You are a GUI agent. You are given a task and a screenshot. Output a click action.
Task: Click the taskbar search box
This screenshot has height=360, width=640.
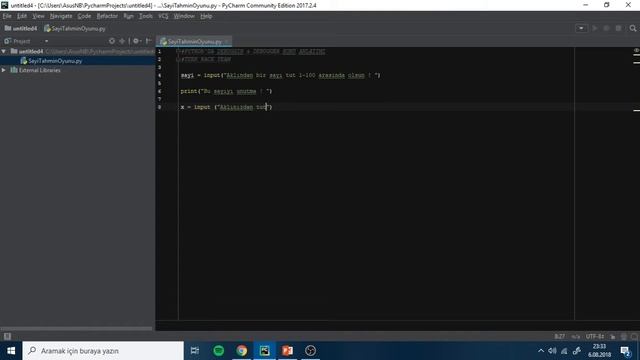103,351
